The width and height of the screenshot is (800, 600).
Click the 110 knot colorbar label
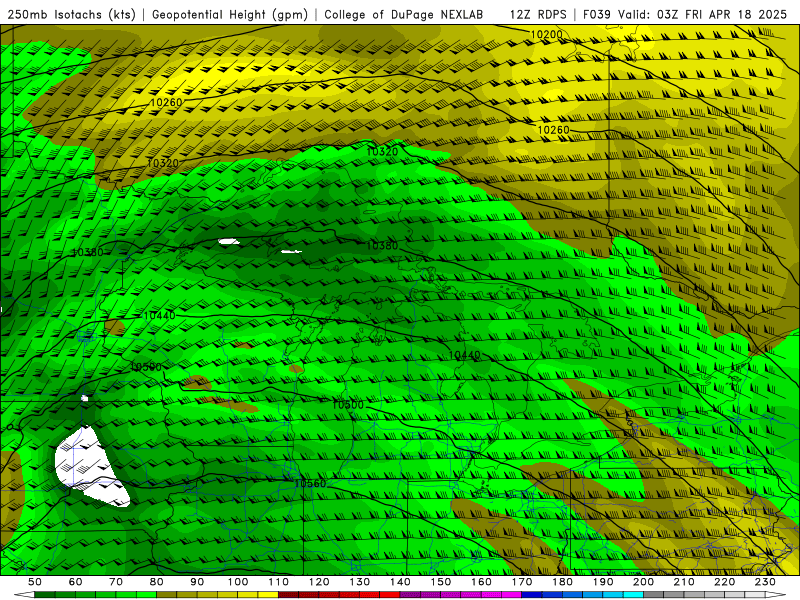[x=279, y=582]
